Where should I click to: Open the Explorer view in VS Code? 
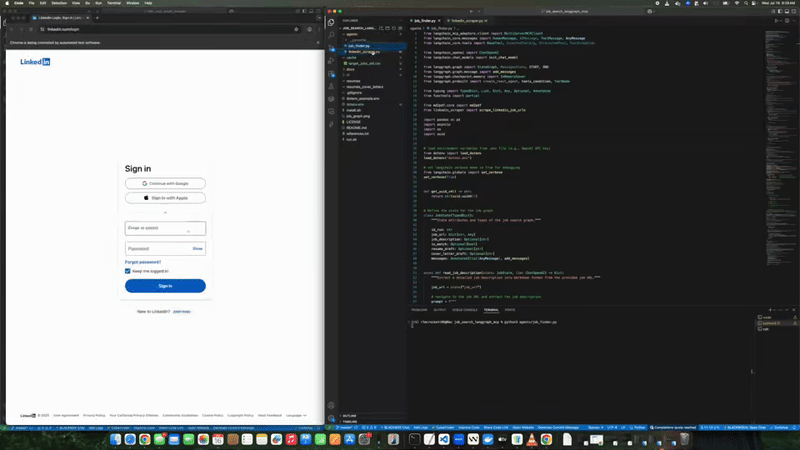331,22
